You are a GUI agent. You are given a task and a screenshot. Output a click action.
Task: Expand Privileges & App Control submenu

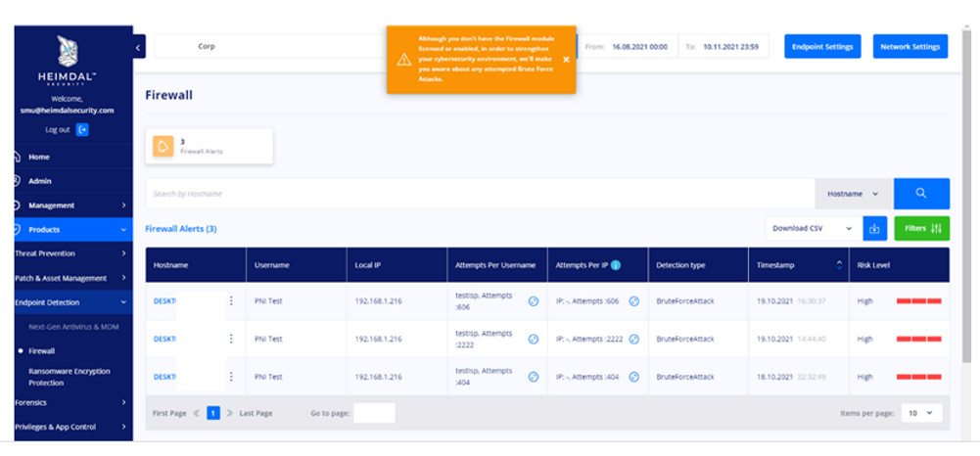pos(73,428)
